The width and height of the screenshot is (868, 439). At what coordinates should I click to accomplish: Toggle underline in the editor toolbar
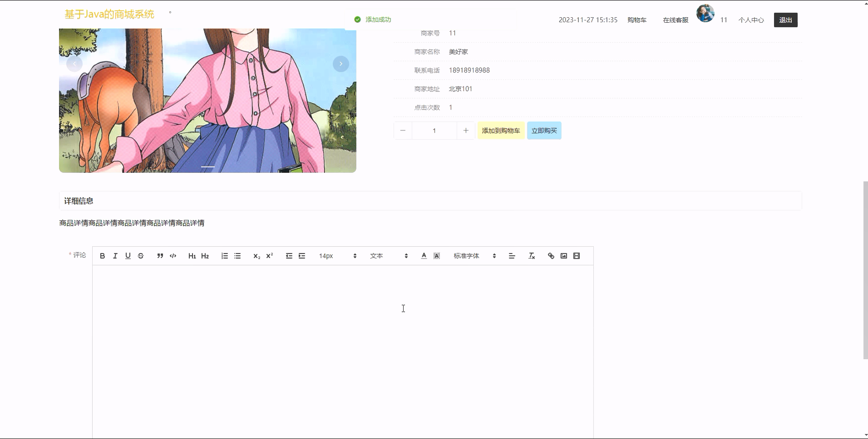(128, 255)
